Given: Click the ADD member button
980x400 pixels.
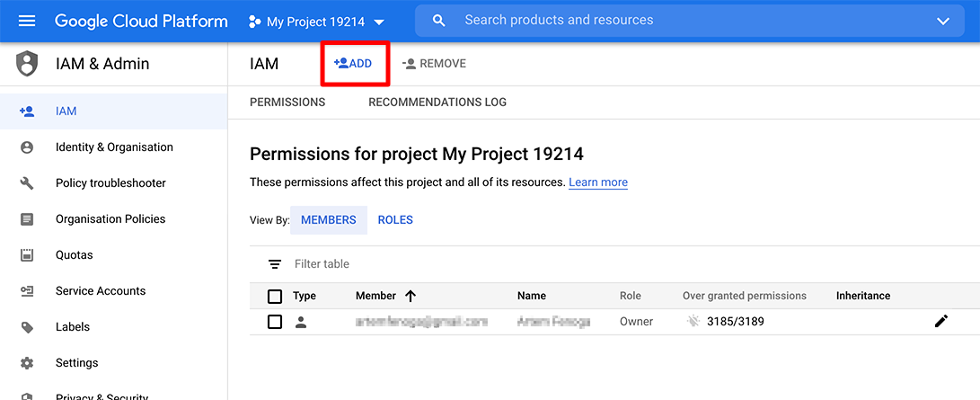Looking at the screenshot, I should [353, 64].
